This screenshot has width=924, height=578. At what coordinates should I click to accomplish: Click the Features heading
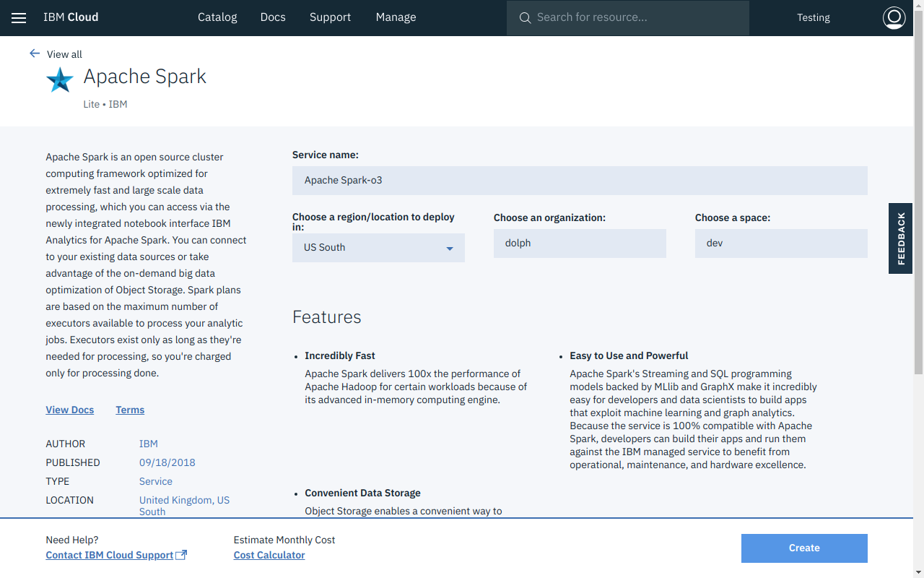click(x=327, y=317)
